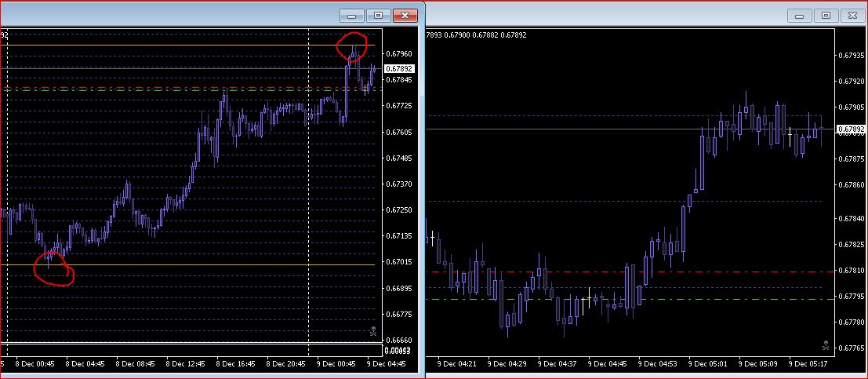This screenshot has width=868, height=379.
Task: Click price level 0.67370 on left axis
Action: 398,184
